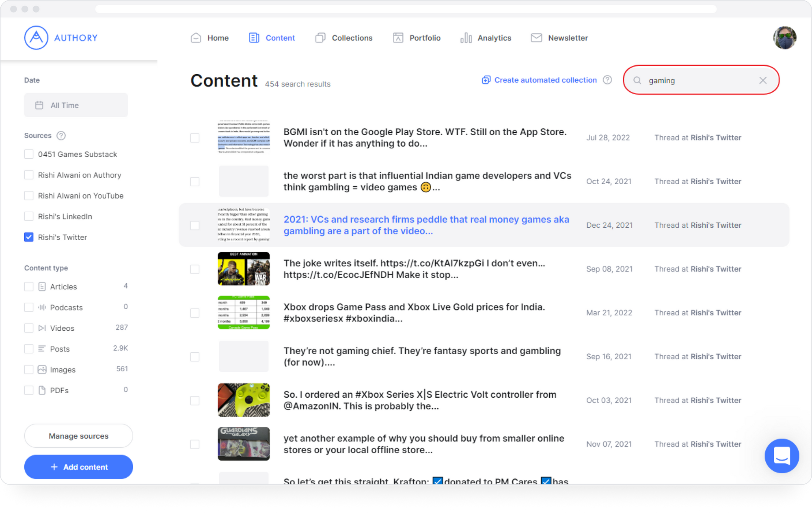The height and width of the screenshot is (513, 812).
Task: Select the BGMI Google Play Store row checkbox
Action: [195, 138]
